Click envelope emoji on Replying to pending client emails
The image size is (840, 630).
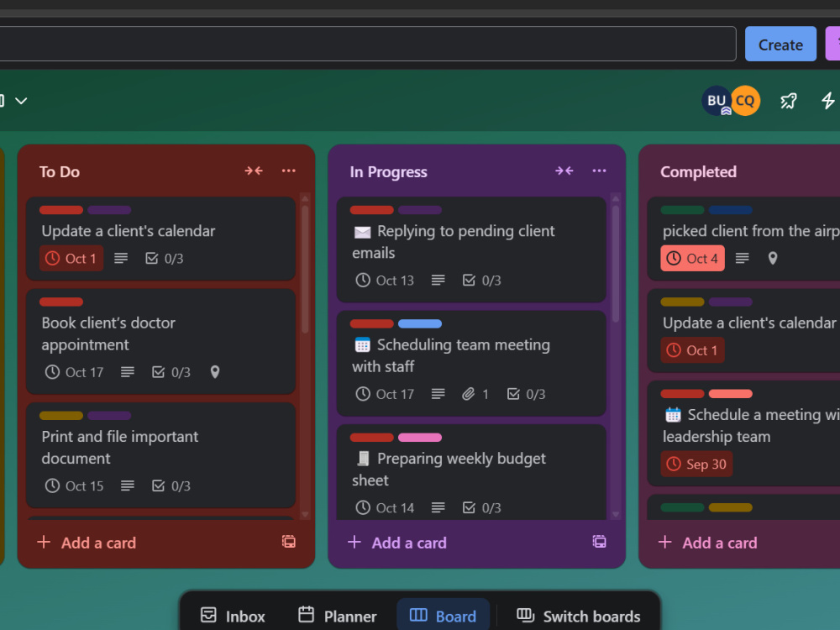pyautogui.click(x=363, y=232)
